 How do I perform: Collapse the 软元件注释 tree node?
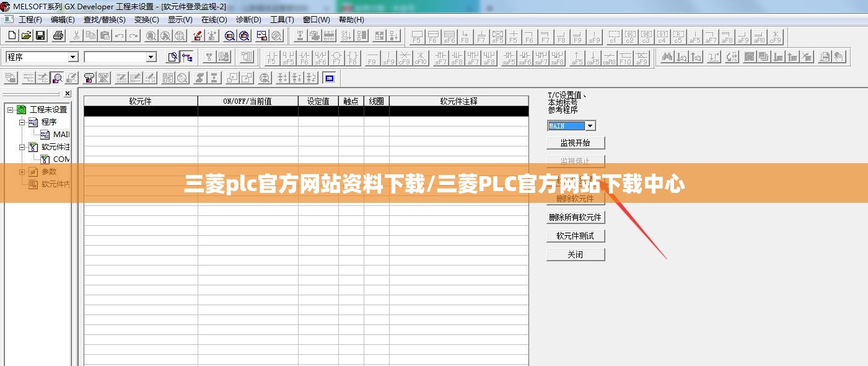[22, 147]
